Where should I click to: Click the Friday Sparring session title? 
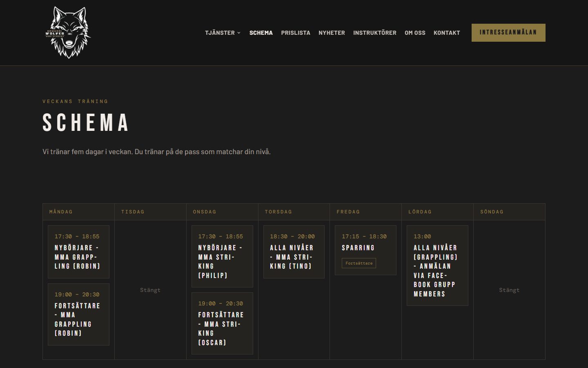(358, 248)
